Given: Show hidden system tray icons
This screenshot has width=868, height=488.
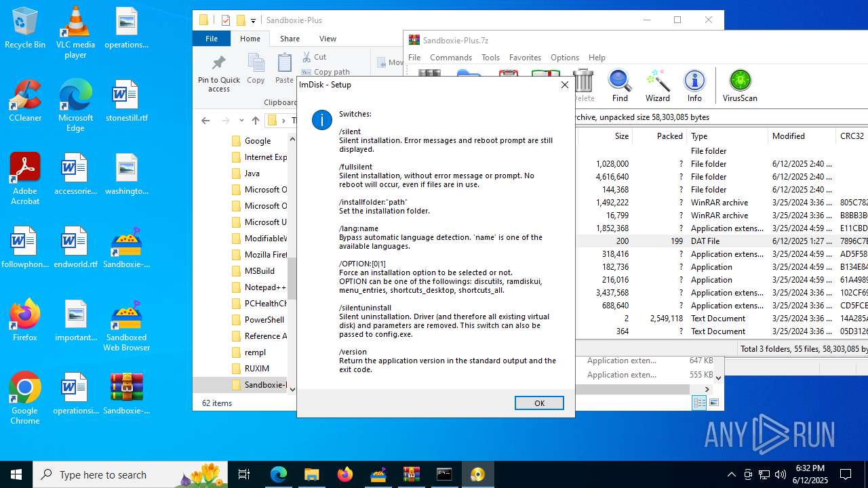Looking at the screenshot, I should [731, 474].
